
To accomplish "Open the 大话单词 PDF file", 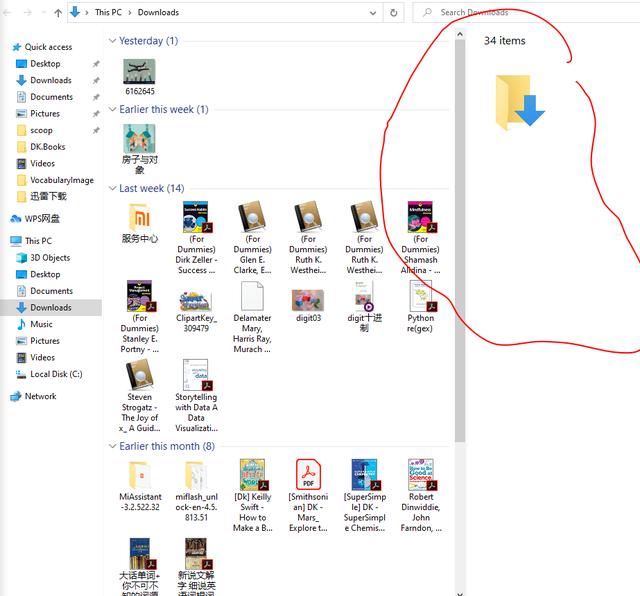I will point(140,566).
